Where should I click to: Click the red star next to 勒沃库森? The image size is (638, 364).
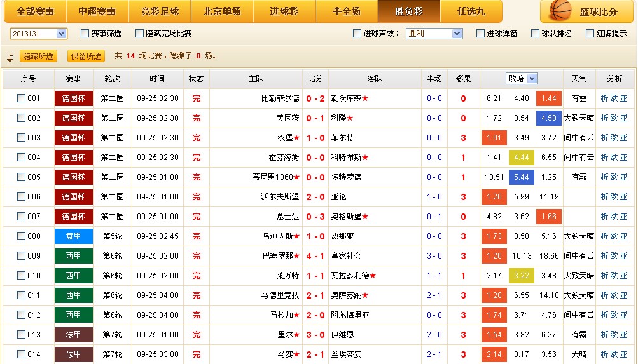pos(366,98)
